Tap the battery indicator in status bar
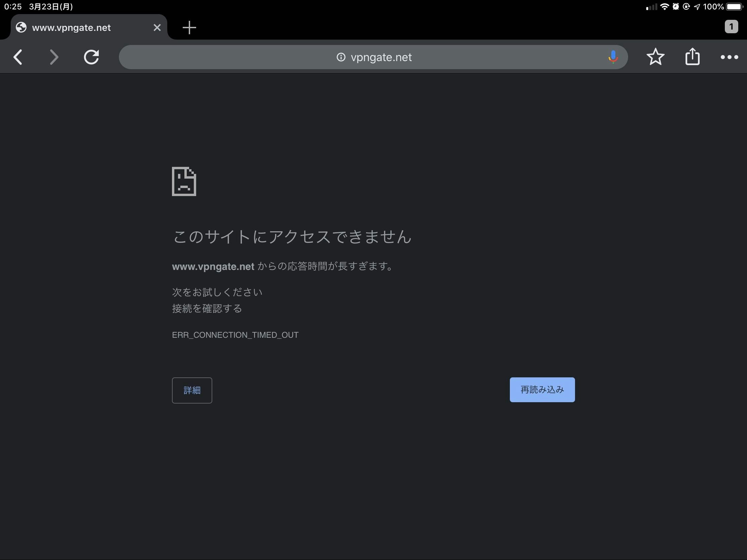Viewport: 747px width, 560px height. coord(735,7)
